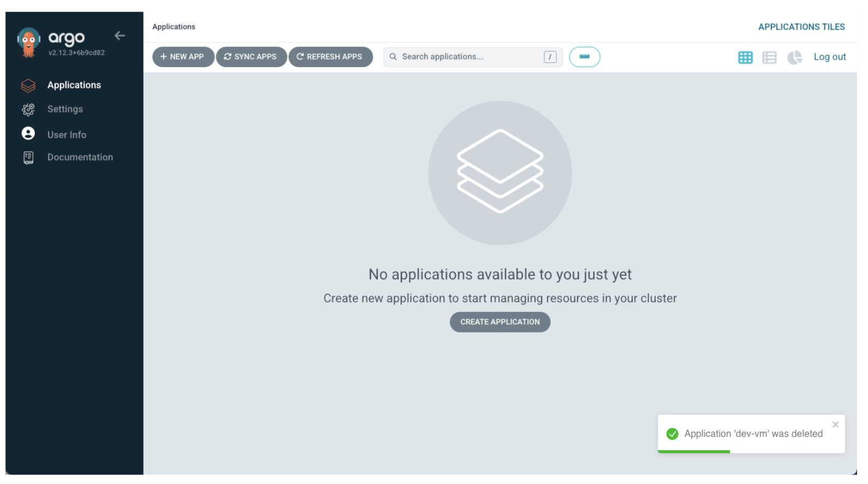The image size is (868, 484).
Task: Click 'Create new application to start' text
Action: (x=500, y=298)
